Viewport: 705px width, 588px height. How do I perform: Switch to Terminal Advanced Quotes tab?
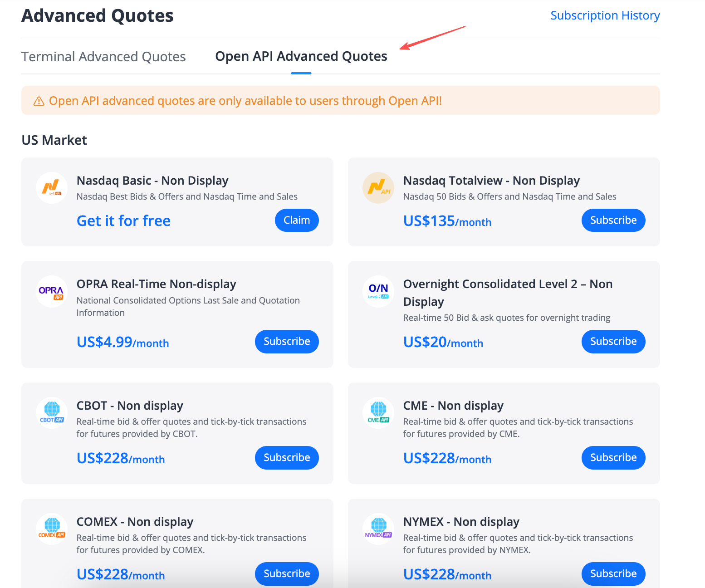pos(103,57)
